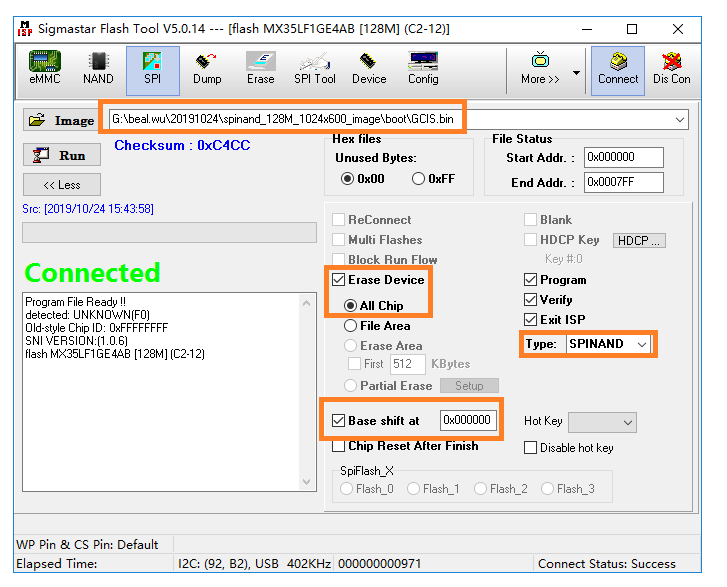This screenshot has width=727, height=587.
Task: Select the Partial Erase radio button
Action: click(x=350, y=385)
